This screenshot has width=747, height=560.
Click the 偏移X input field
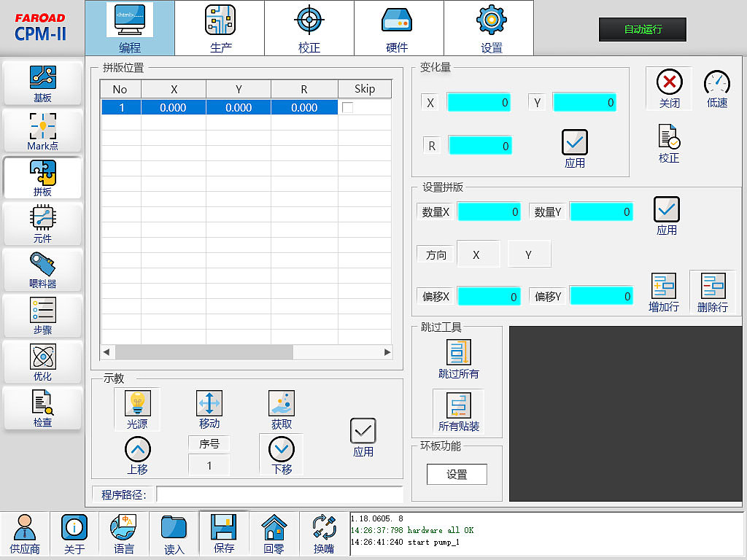pos(489,296)
